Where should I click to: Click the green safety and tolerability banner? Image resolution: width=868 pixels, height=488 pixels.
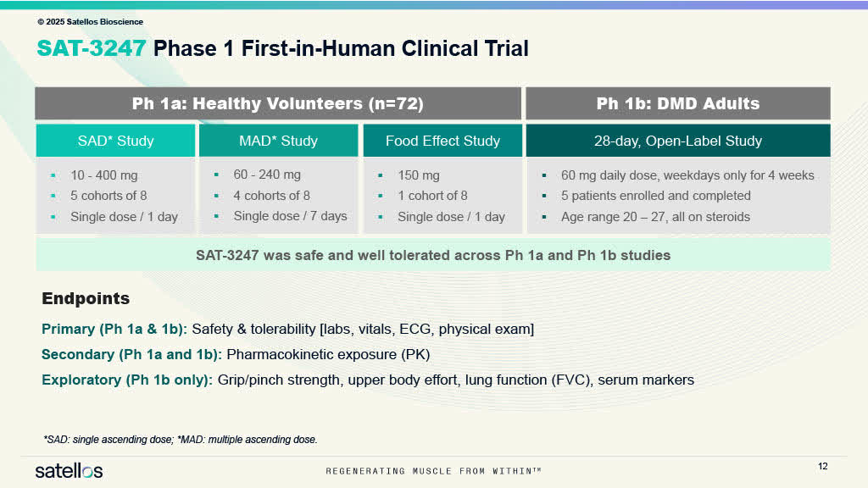pyautogui.click(x=432, y=255)
